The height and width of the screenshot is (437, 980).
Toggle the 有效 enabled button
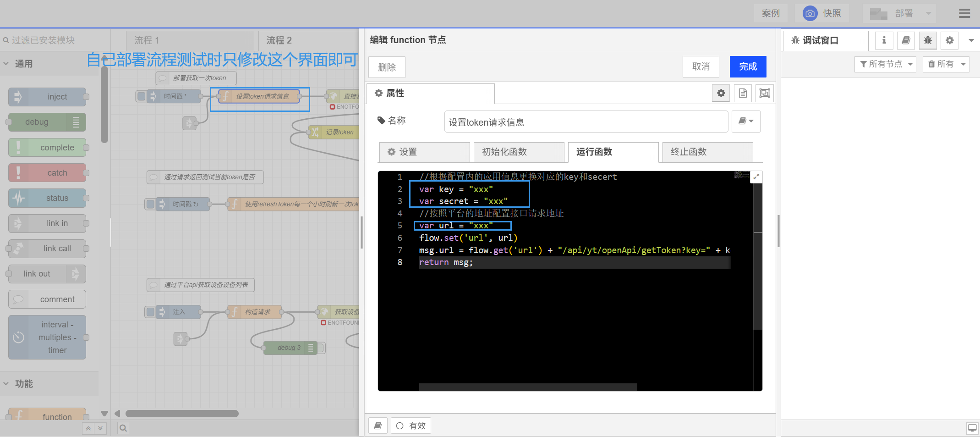click(411, 426)
